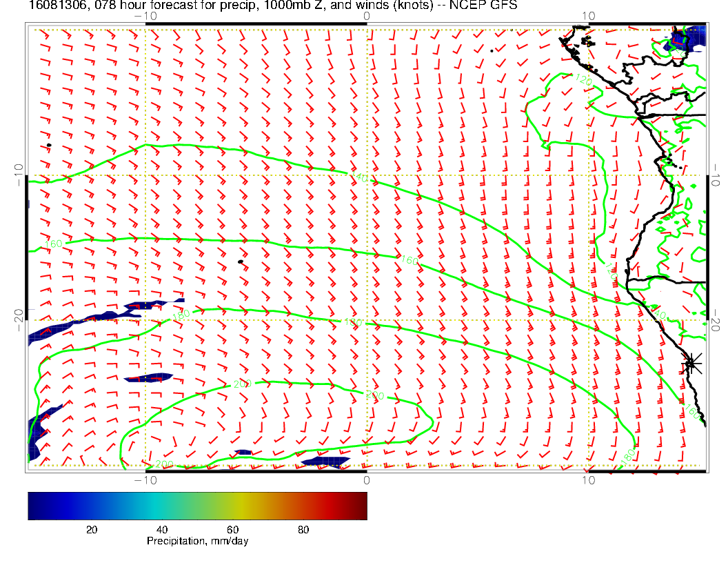The height and width of the screenshot is (563, 728).
Task: Click the "200" contour label on the bottom map border
Action: coord(164,464)
